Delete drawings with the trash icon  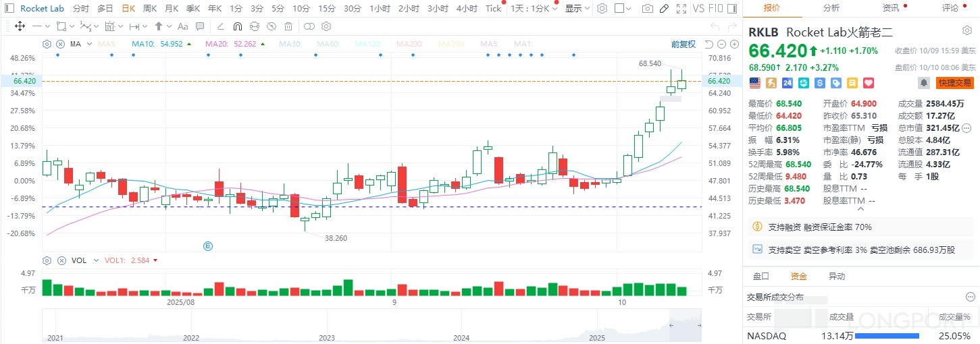pos(288,27)
